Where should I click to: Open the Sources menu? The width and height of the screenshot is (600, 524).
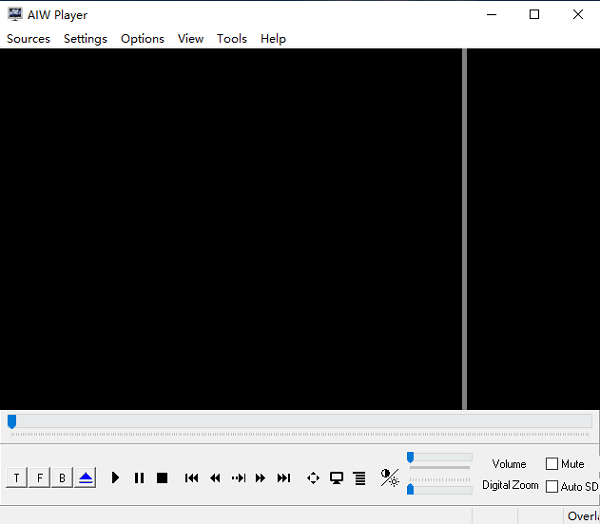click(28, 39)
